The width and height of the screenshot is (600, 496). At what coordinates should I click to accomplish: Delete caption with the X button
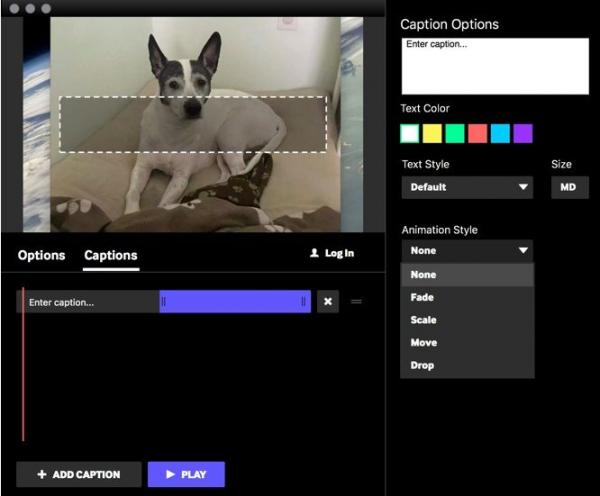click(x=328, y=302)
